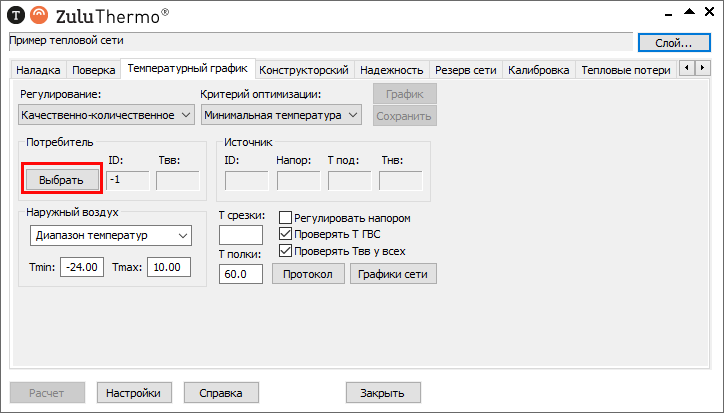Open the Конструкторский tab

click(303, 70)
